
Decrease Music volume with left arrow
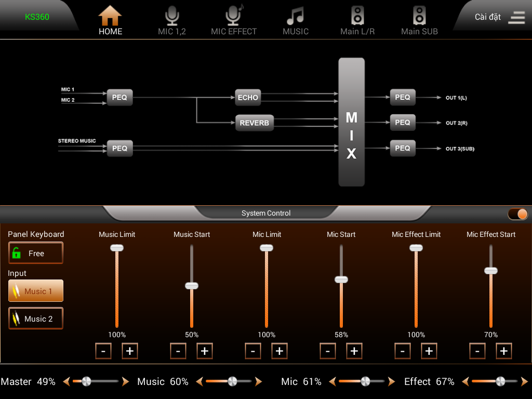tap(199, 381)
